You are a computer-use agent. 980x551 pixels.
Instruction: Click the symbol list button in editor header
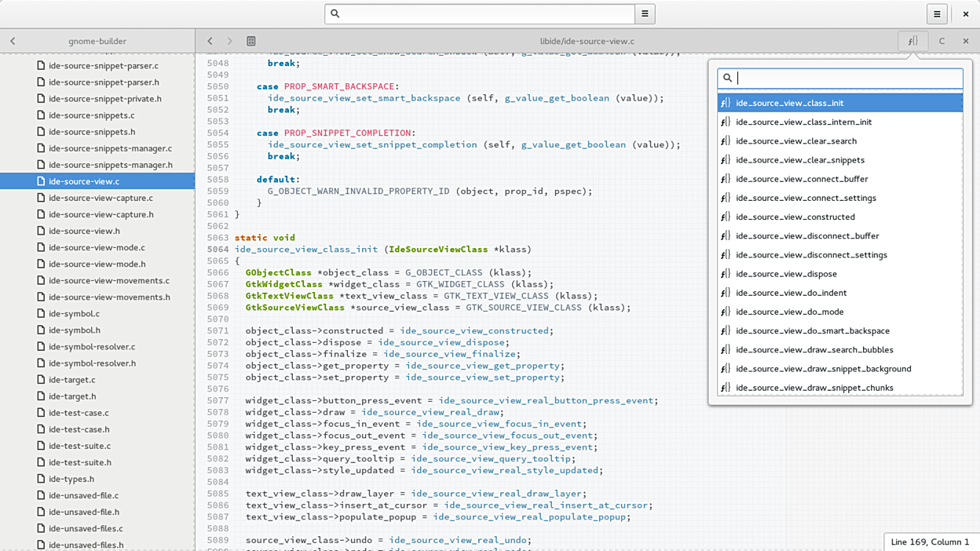point(912,41)
